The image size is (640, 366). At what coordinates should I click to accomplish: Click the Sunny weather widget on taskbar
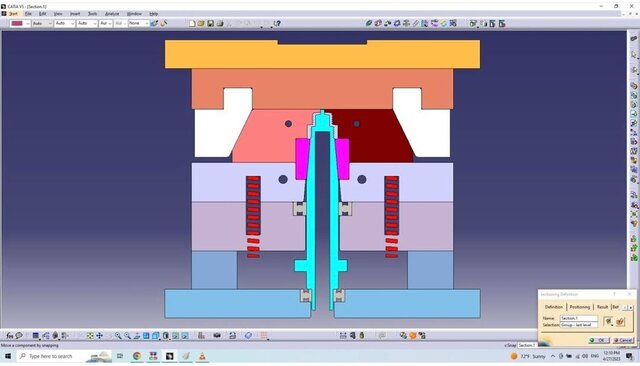(528, 356)
